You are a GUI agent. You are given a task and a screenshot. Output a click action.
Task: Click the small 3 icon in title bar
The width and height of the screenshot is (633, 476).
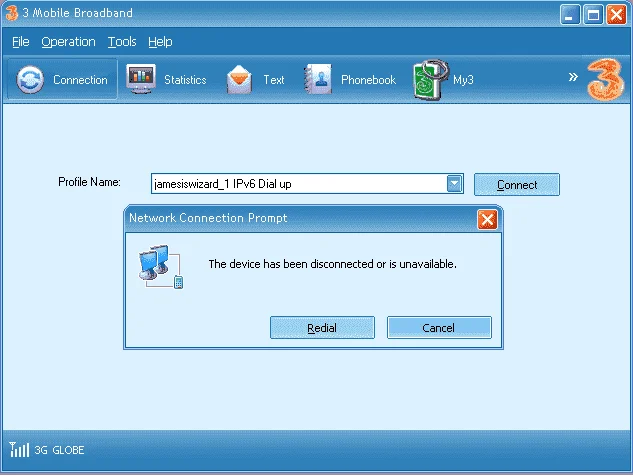[12, 13]
